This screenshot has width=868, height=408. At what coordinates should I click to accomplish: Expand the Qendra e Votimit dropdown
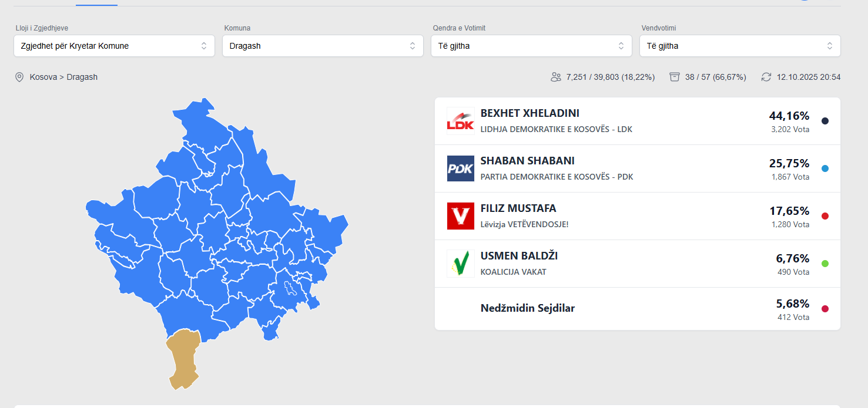[x=531, y=46]
